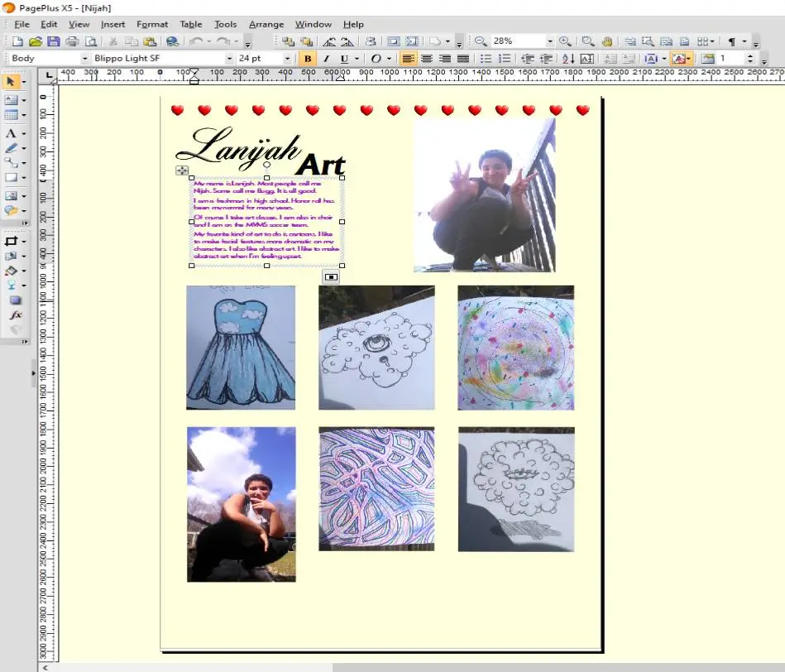
Task: Open the Arrange menu
Action: (266, 24)
